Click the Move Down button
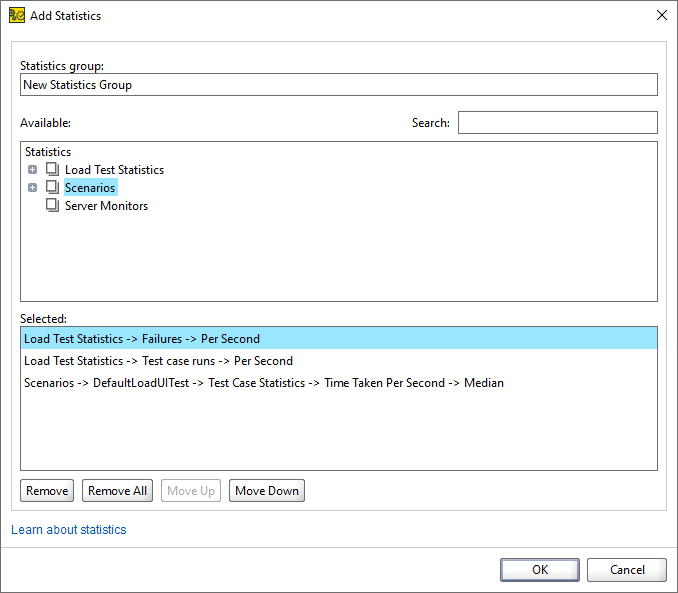 click(267, 490)
